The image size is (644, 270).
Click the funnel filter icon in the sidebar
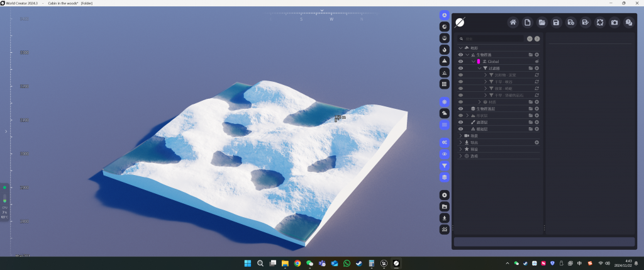[x=445, y=166]
